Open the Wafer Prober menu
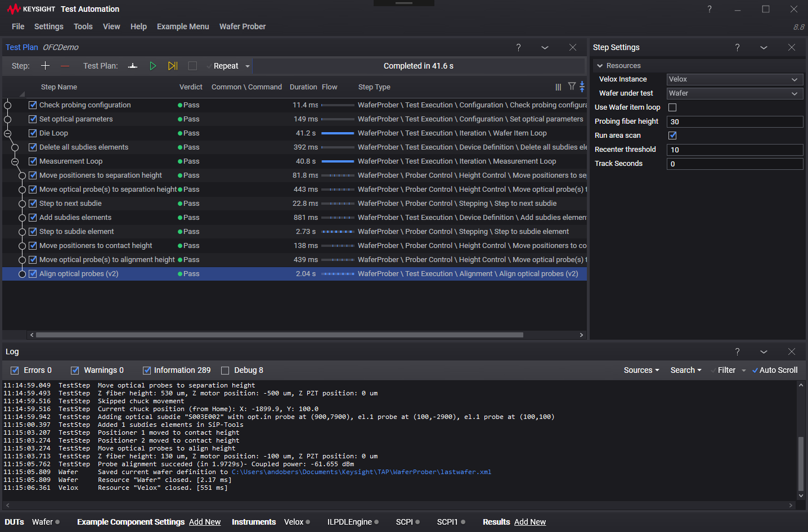Viewport: 808px width, 532px height. coord(242,26)
